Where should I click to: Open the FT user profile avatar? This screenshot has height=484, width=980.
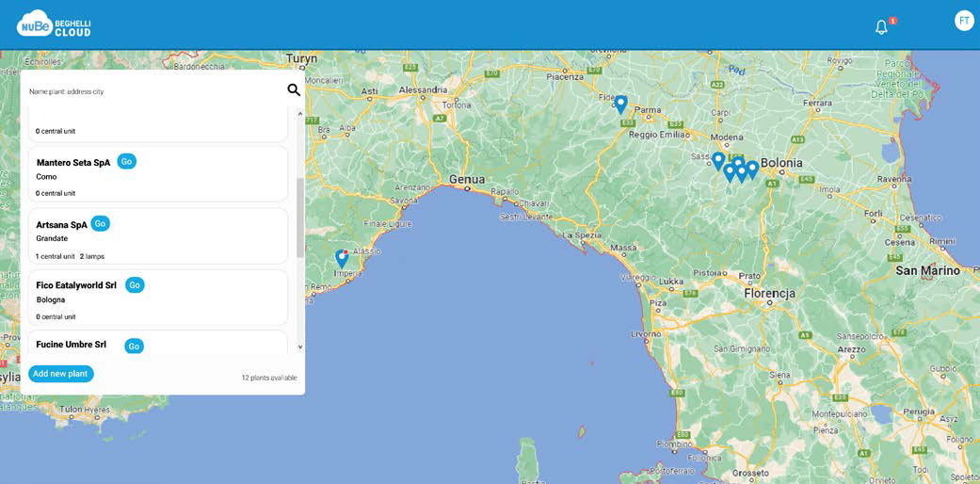click(964, 20)
